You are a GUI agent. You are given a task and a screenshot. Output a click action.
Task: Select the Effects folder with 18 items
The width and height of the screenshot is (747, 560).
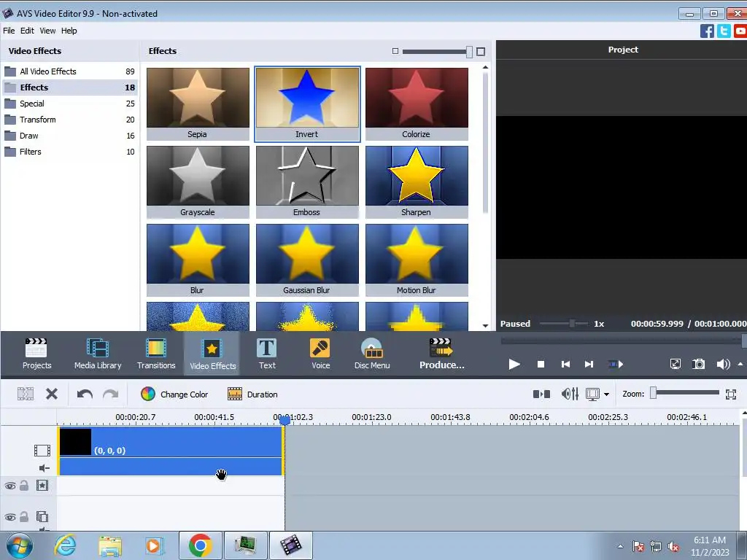click(69, 87)
